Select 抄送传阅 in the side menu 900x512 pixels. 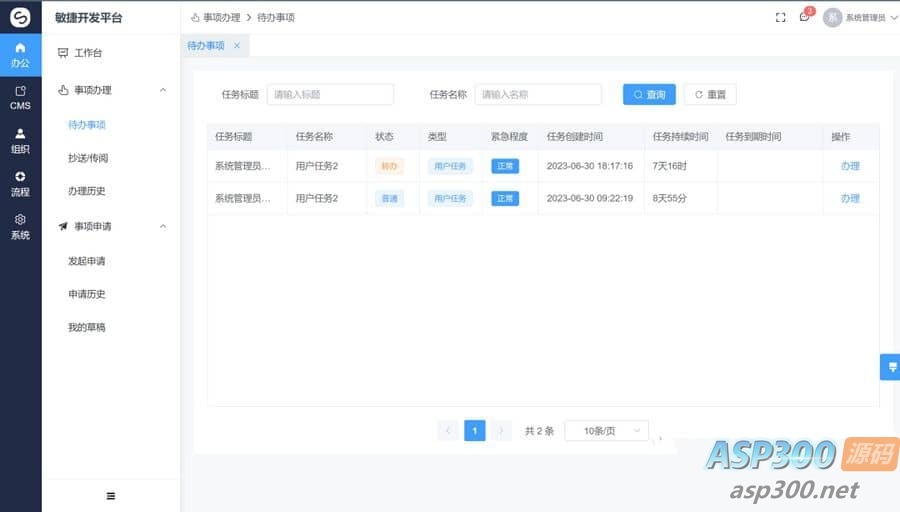88,158
